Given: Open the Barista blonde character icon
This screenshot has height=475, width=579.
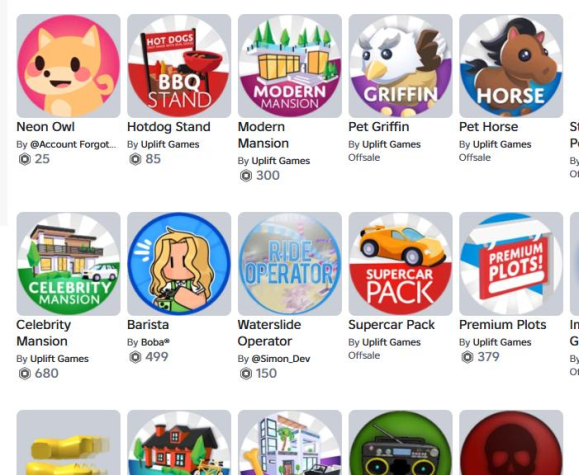Looking at the screenshot, I should [x=179, y=264].
